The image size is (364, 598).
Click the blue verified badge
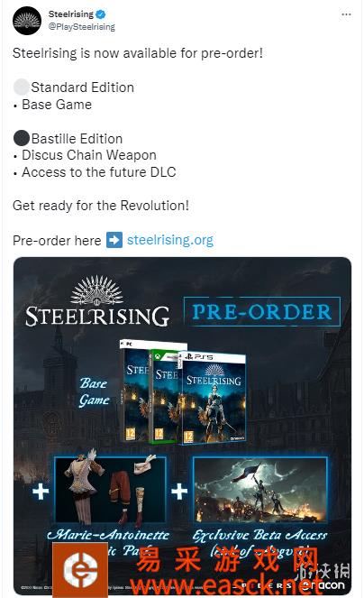101,14
